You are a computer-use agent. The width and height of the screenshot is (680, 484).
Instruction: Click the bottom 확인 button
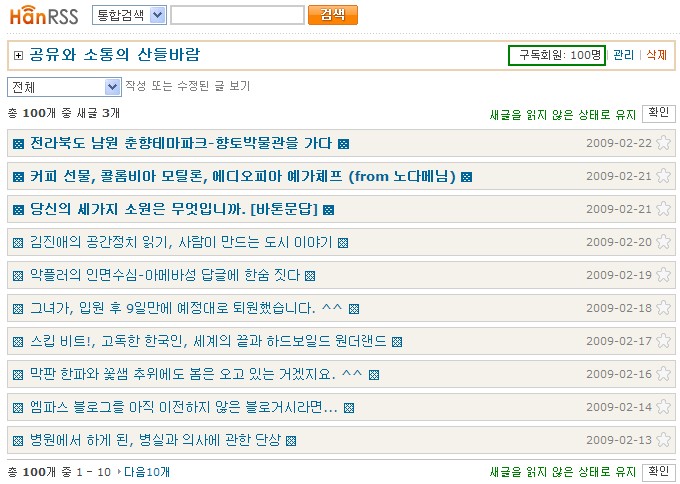coord(658,472)
